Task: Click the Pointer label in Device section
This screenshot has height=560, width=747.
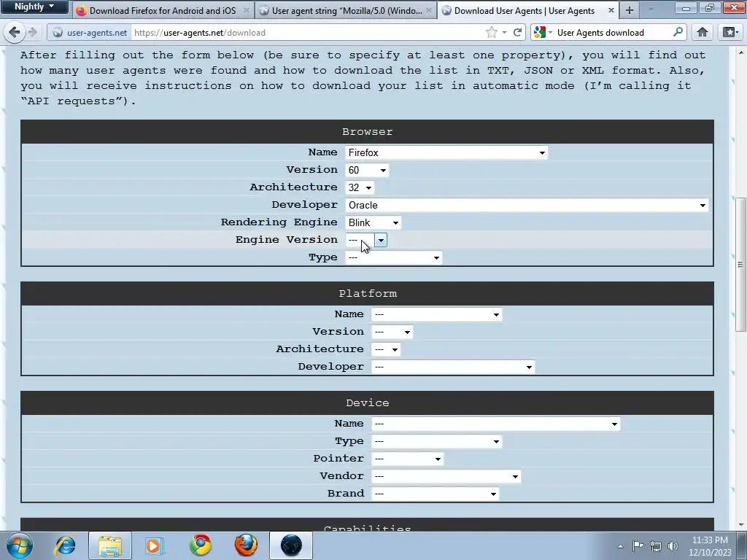Action: pos(338,459)
